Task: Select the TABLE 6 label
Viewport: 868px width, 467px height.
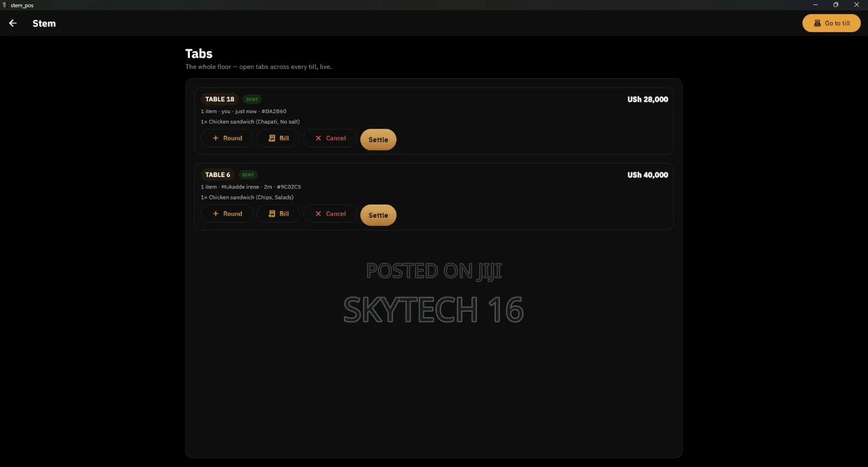Action: click(218, 175)
